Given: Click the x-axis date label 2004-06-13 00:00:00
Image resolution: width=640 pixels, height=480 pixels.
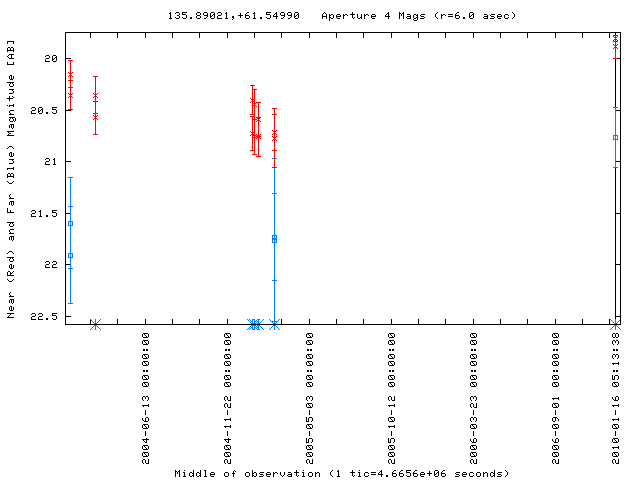Looking at the screenshot, I should pos(146,398).
